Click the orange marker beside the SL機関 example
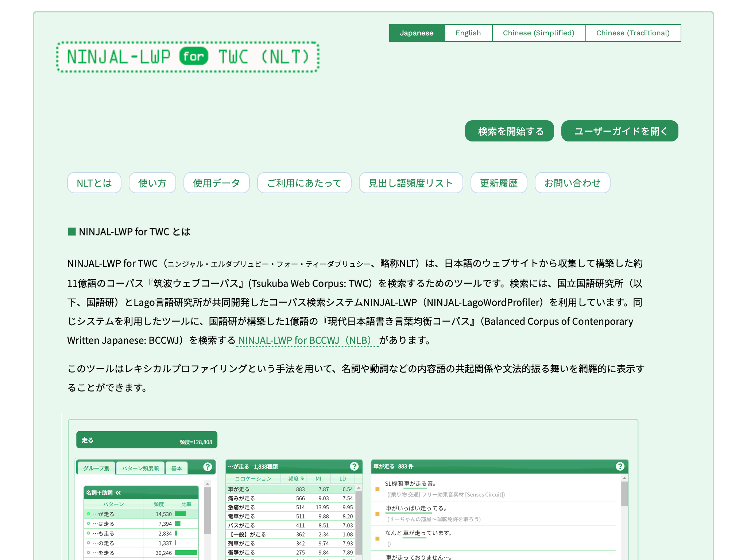The width and height of the screenshot is (747, 560). (378, 489)
